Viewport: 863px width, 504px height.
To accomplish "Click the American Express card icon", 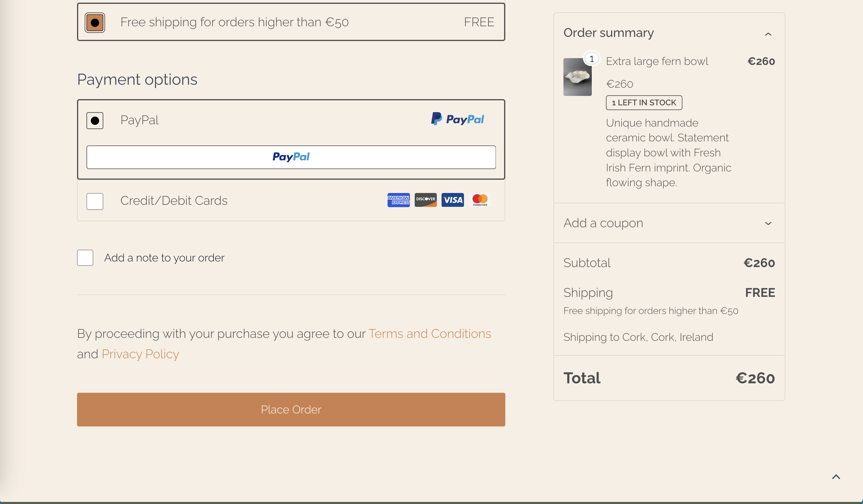I will click(398, 200).
